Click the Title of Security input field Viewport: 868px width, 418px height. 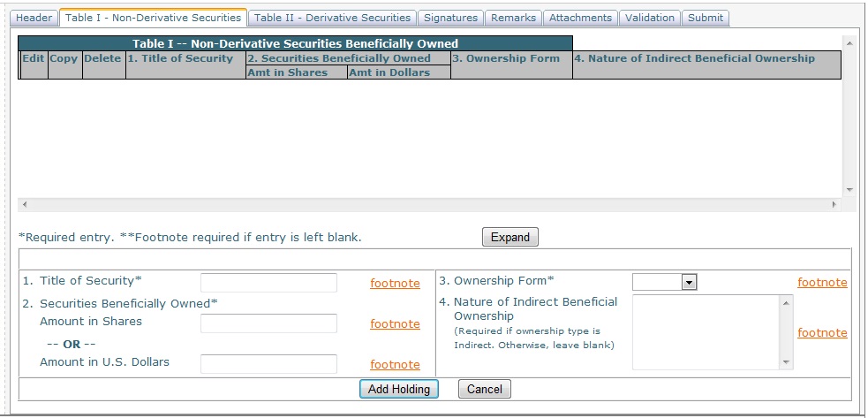click(x=268, y=282)
